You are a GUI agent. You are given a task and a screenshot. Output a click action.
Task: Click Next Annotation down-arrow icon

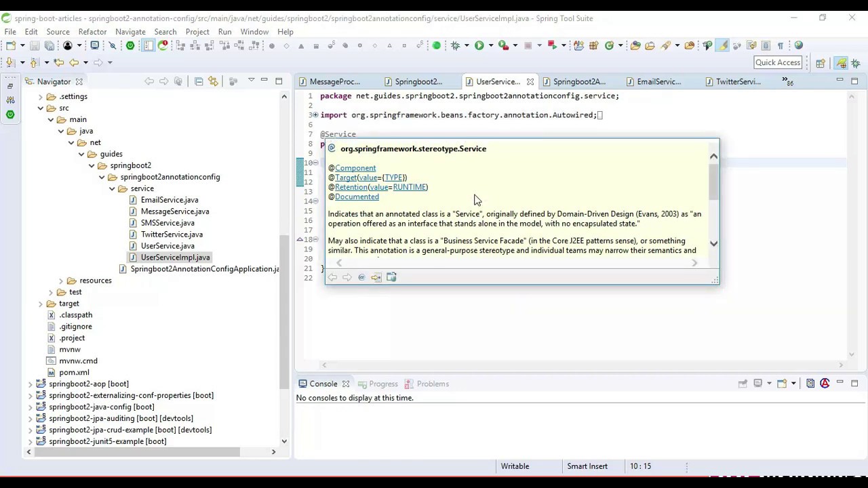pos(9,62)
